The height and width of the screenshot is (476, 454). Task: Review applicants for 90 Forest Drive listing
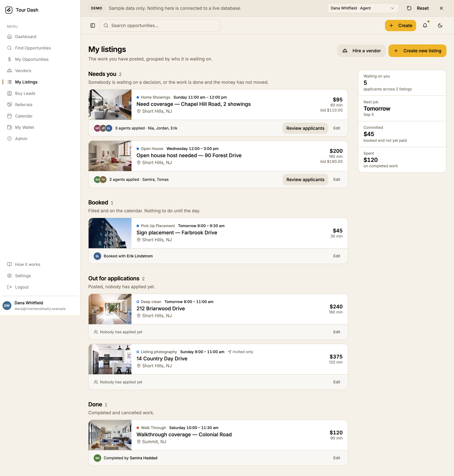click(305, 180)
